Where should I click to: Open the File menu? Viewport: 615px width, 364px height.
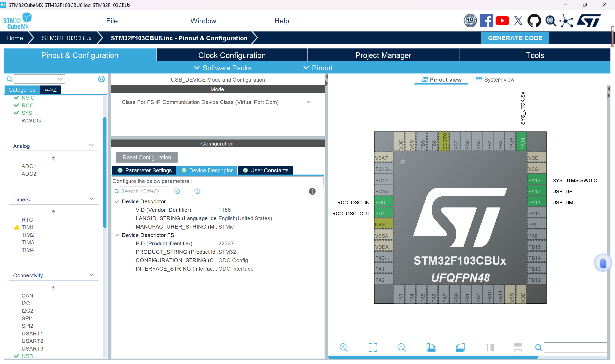click(112, 21)
